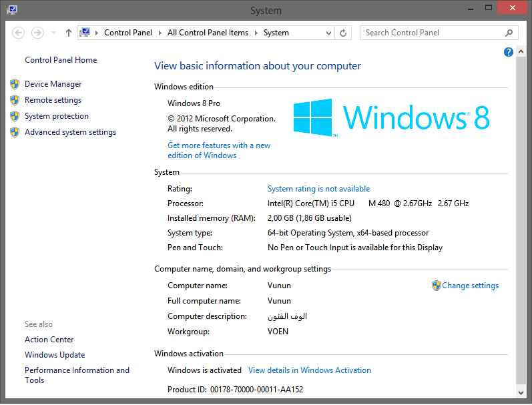Click the Windows is activated text

click(204, 370)
